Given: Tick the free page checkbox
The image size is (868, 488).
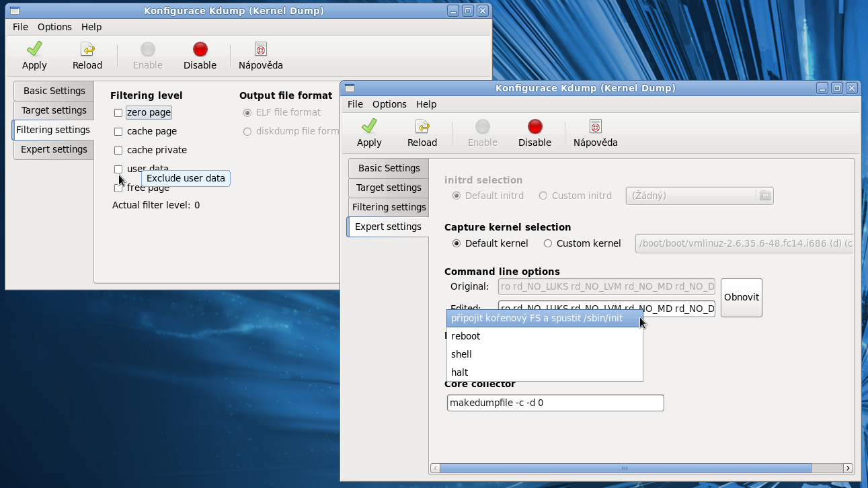Looking at the screenshot, I should click(x=118, y=188).
